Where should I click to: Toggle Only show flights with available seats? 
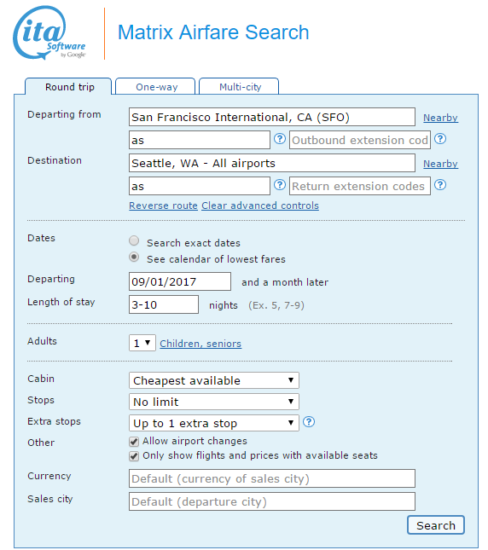(x=134, y=456)
